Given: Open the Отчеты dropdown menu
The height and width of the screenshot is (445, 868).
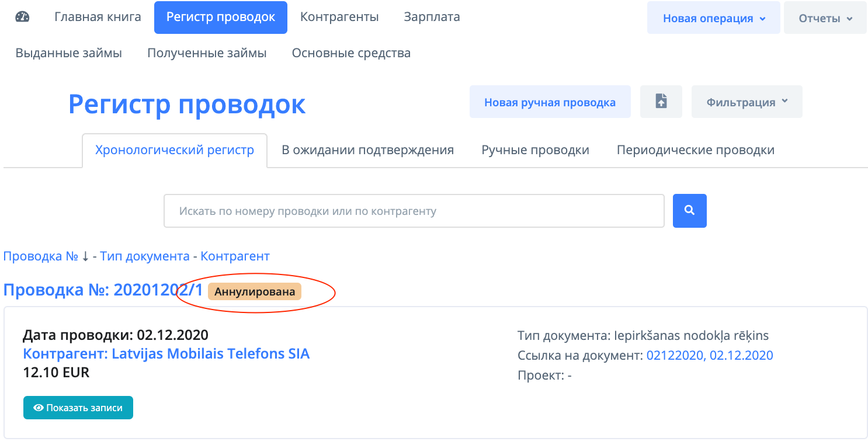Looking at the screenshot, I should (825, 18).
